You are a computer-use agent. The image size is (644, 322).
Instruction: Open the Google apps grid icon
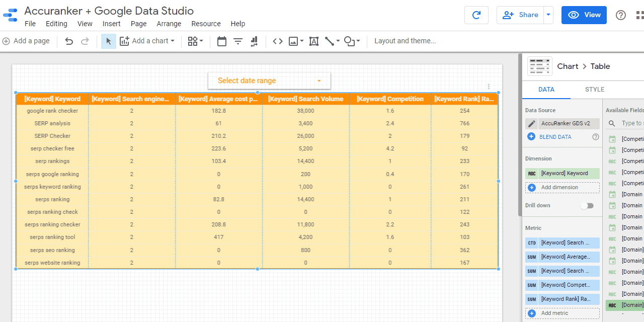click(x=639, y=15)
